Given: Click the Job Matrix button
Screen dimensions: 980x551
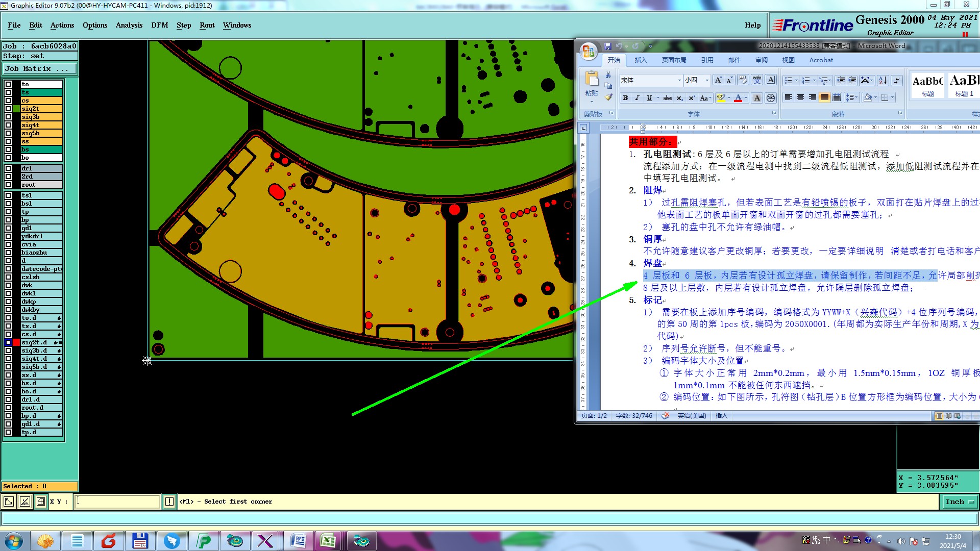Looking at the screenshot, I should [39, 68].
